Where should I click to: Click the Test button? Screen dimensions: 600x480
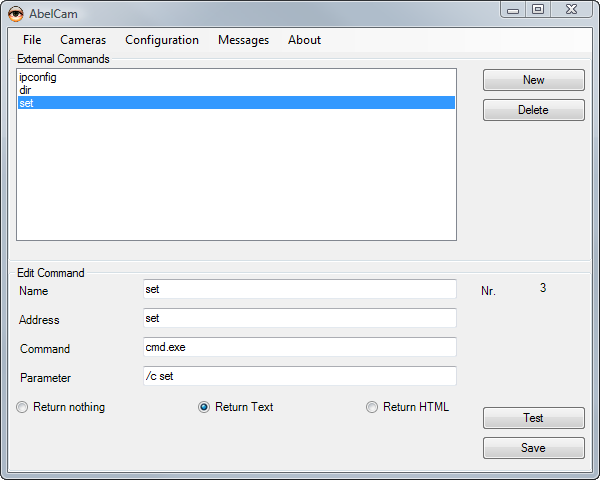click(533, 418)
